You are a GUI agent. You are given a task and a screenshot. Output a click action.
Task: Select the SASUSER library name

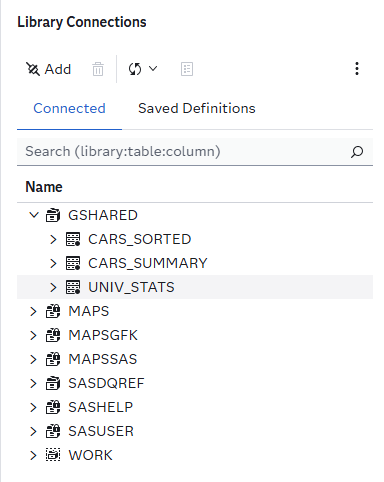tap(101, 431)
